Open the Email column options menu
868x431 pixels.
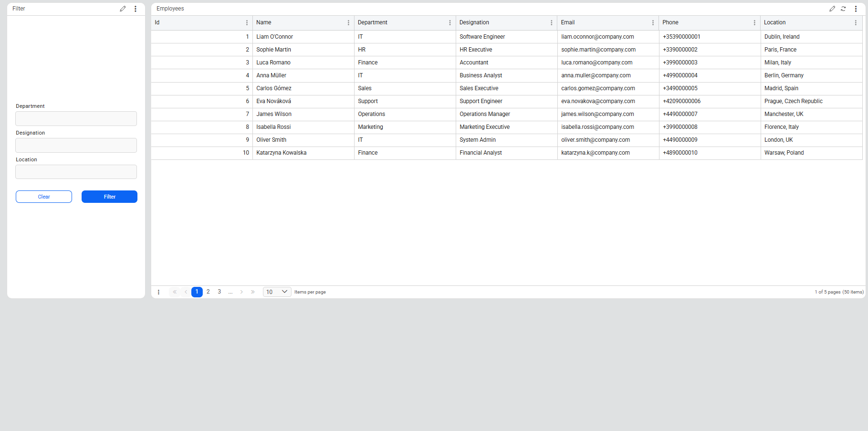pos(653,22)
